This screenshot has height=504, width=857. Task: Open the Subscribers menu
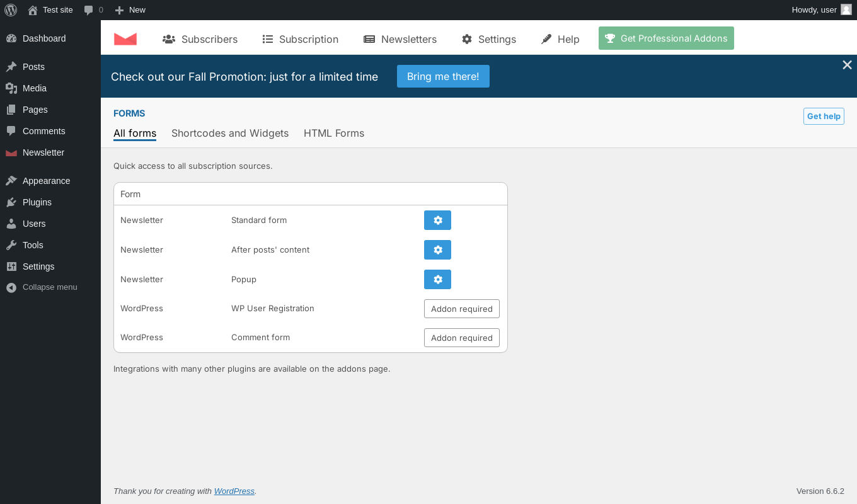point(200,39)
